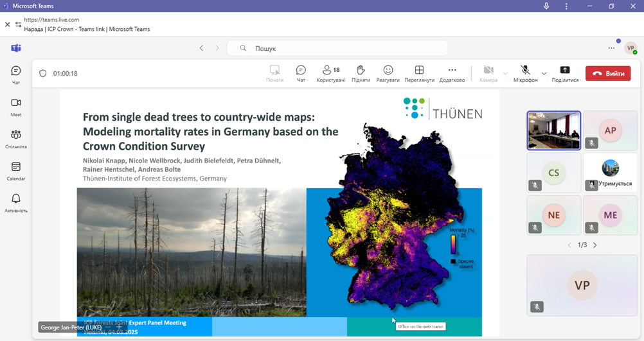This screenshot has height=341, width=644.
Task: Click the '1/3' page indicator text
Action: 582,245
